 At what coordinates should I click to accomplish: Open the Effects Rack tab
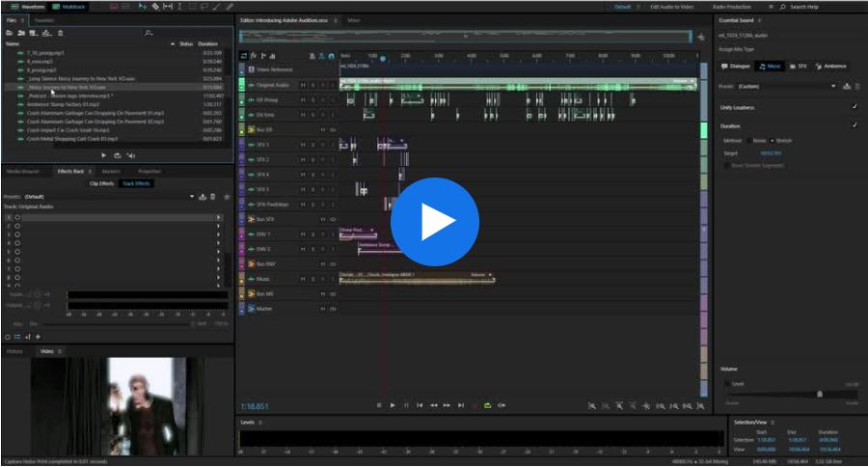tap(70, 171)
